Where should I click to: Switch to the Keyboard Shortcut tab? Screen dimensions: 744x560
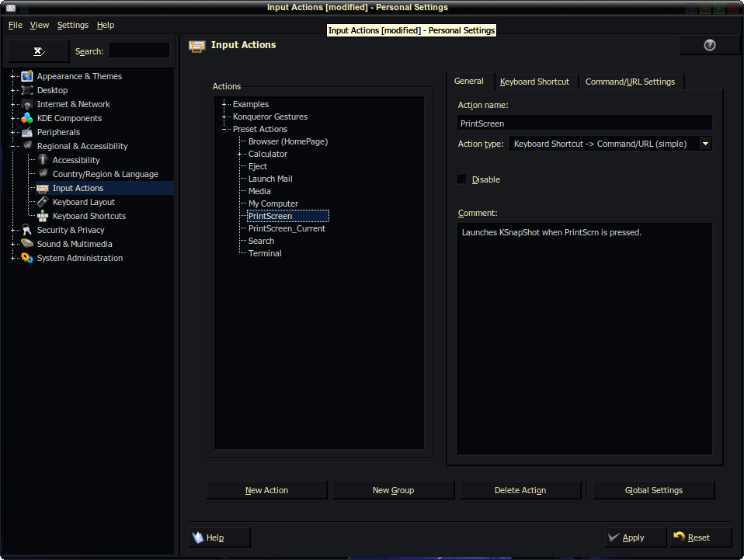tap(534, 82)
